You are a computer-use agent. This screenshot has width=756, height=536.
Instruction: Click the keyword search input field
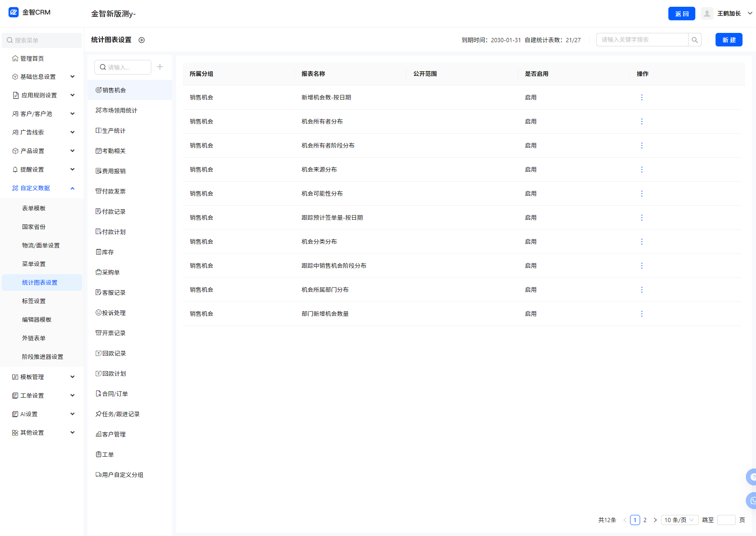point(642,40)
